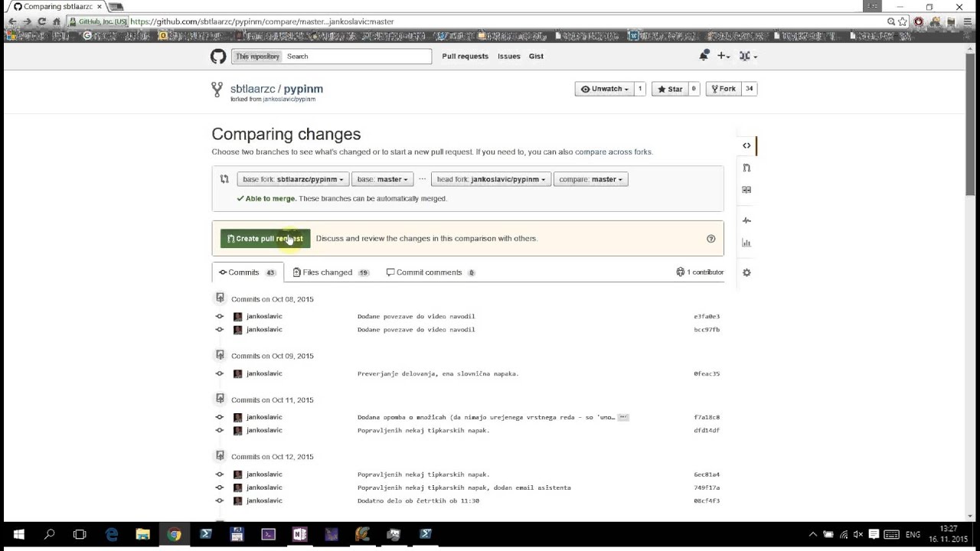The height and width of the screenshot is (551, 980).
Task: Open the user avatar dropdown menu
Action: (749, 56)
